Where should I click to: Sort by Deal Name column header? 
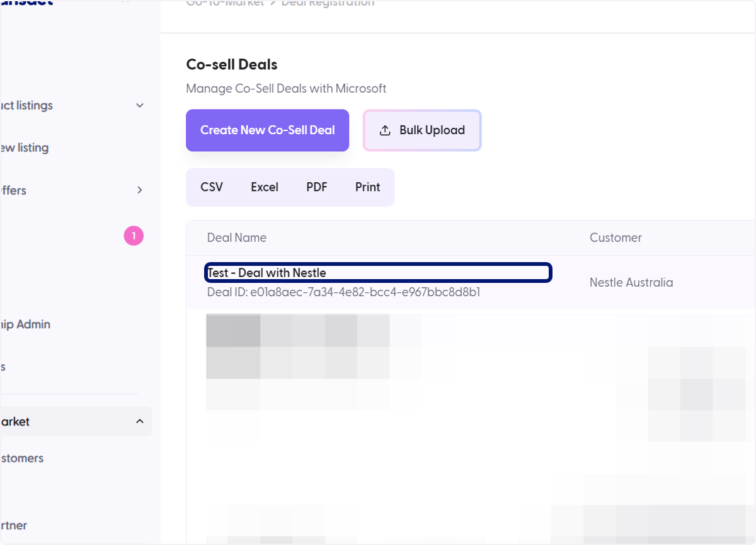(x=237, y=238)
